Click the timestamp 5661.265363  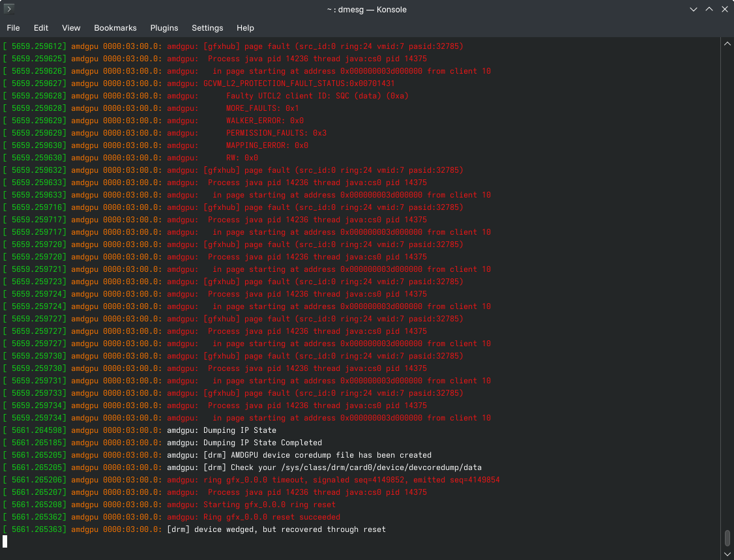(37, 529)
